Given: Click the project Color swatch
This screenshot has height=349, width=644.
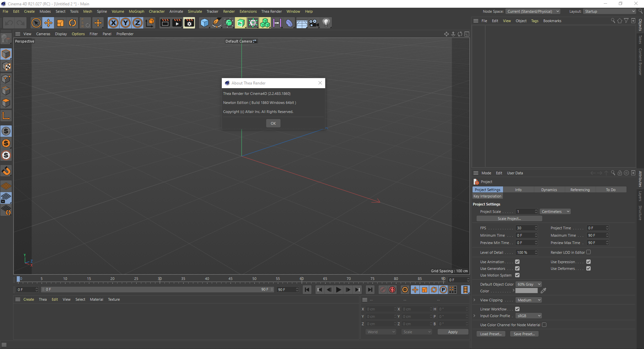Looking at the screenshot, I should point(526,291).
